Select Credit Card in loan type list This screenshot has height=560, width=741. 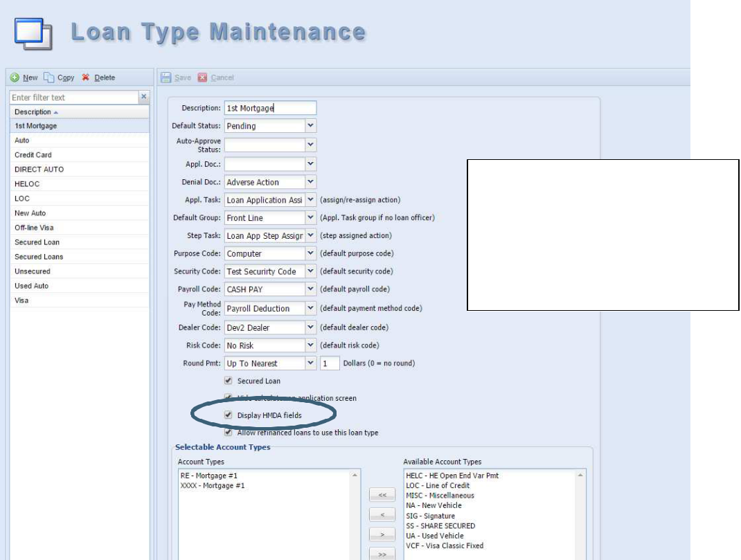coord(80,155)
